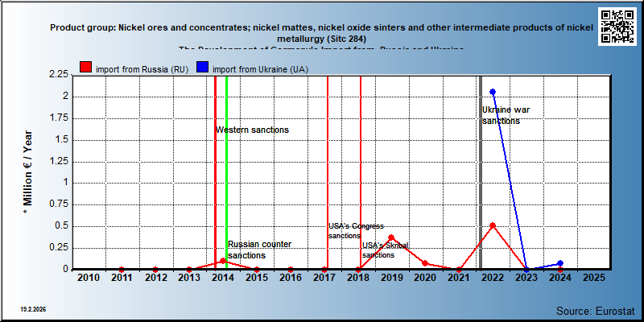Click the Ukraine 2023 data point at zero

click(526, 270)
